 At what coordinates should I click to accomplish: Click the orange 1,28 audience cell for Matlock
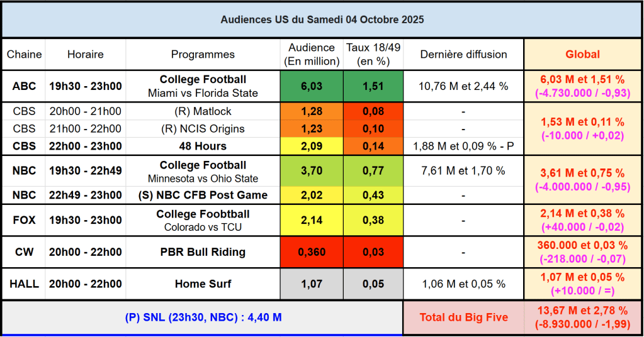311,111
